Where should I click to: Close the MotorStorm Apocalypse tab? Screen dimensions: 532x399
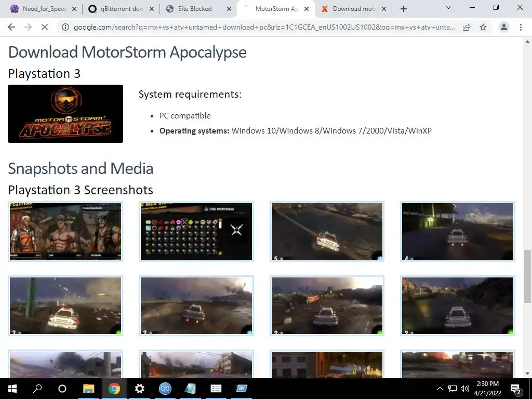click(x=307, y=9)
